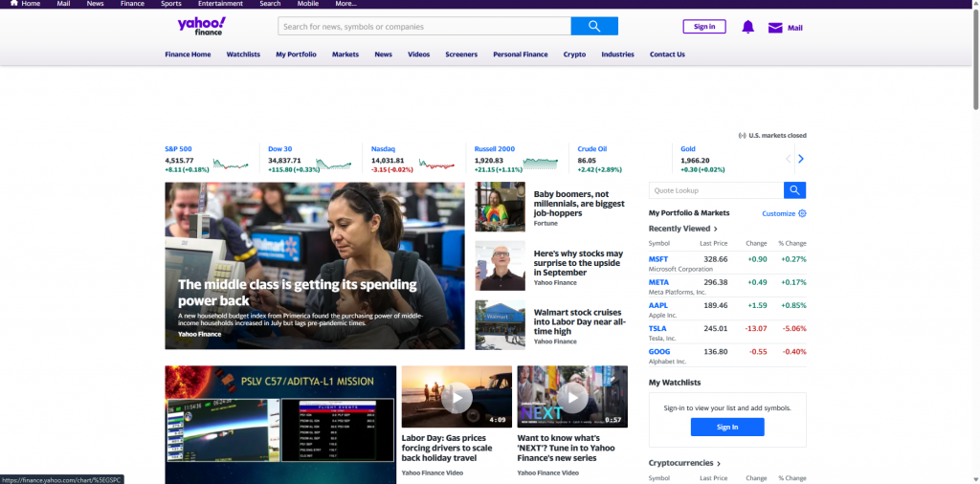The height and width of the screenshot is (484, 980).
Task: Open Industries in navigation
Action: pyautogui.click(x=617, y=55)
